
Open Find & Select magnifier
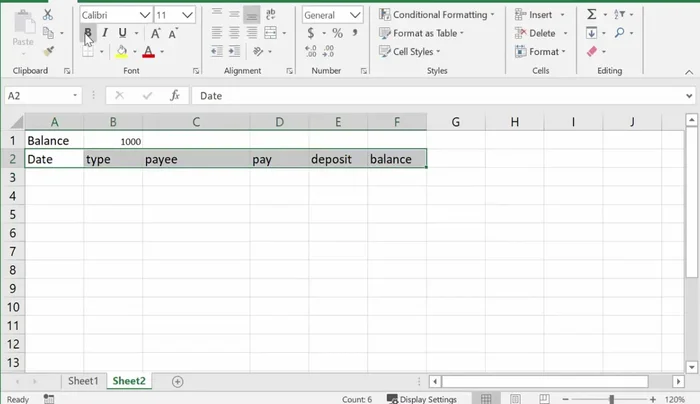point(620,33)
